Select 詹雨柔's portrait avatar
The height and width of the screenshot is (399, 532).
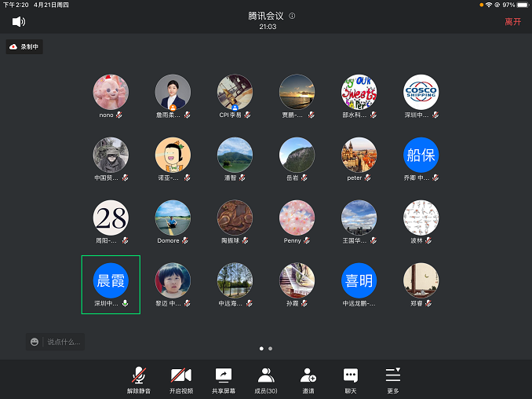[x=173, y=92]
